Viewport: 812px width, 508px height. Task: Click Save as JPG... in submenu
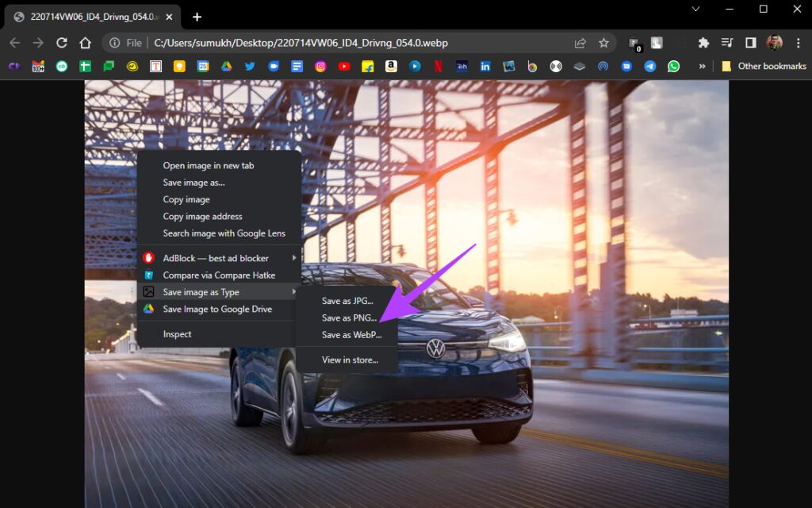point(347,301)
